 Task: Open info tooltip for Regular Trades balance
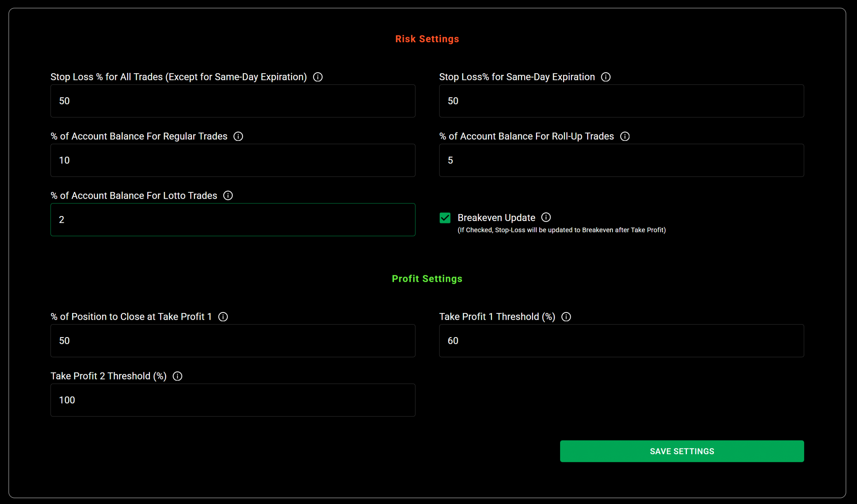click(238, 136)
